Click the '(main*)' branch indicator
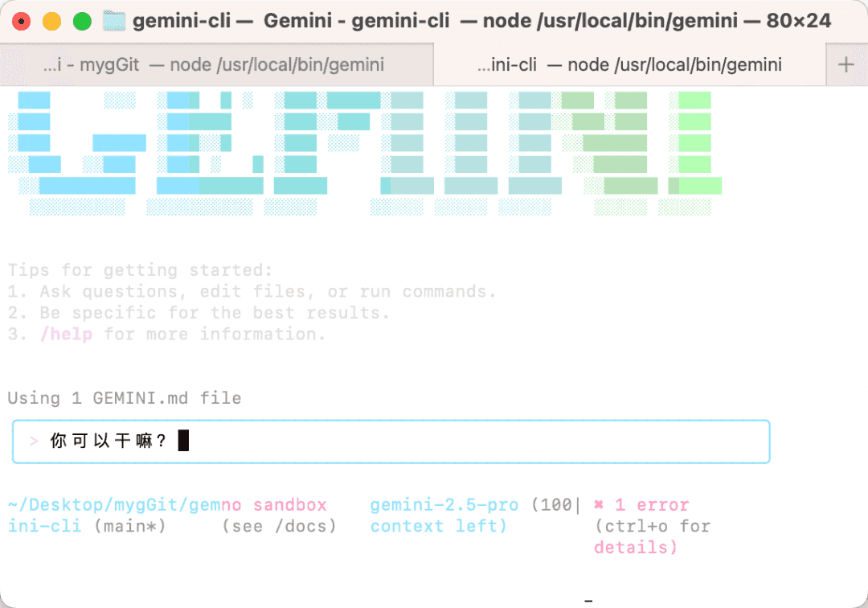This screenshot has height=608, width=868. tap(129, 525)
